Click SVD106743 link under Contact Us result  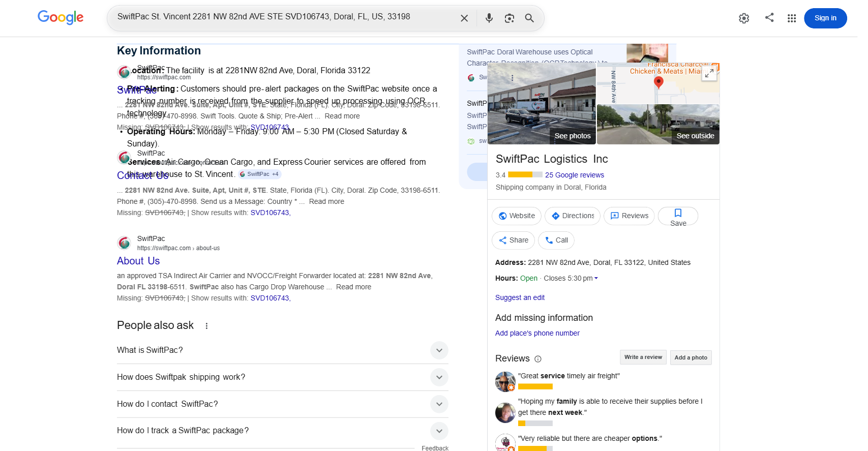(271, 213)
